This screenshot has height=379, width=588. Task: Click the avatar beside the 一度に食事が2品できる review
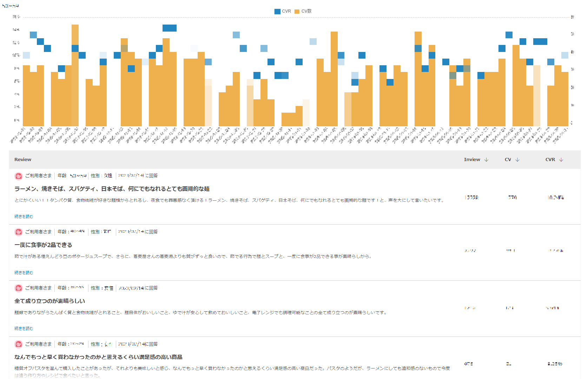(19, 232)
